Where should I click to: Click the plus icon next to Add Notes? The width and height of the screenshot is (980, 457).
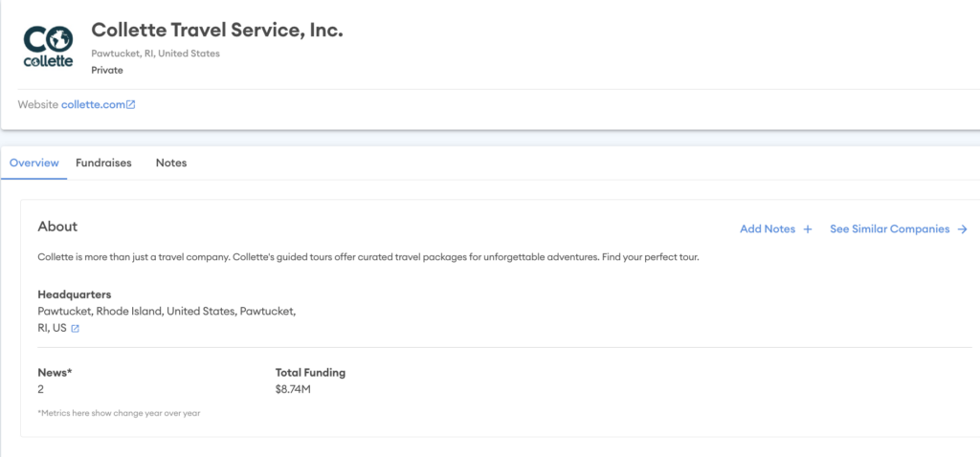click(x=808, y=229)
